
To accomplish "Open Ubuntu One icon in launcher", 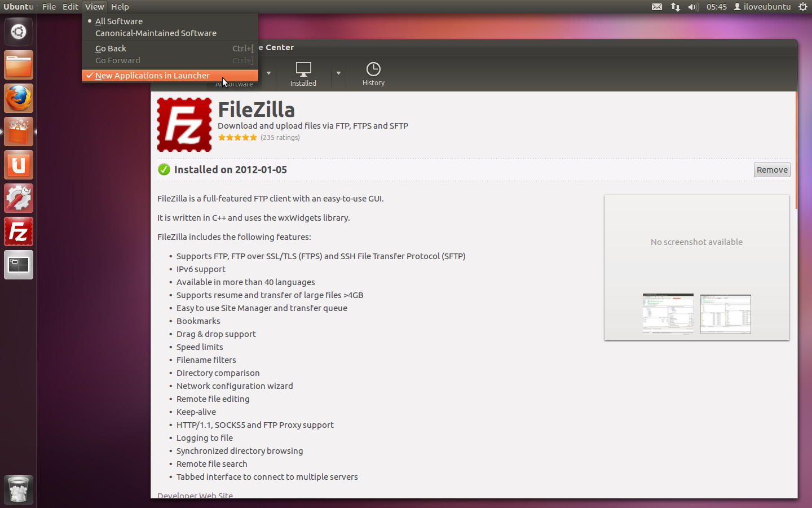I will click(19, 165).
